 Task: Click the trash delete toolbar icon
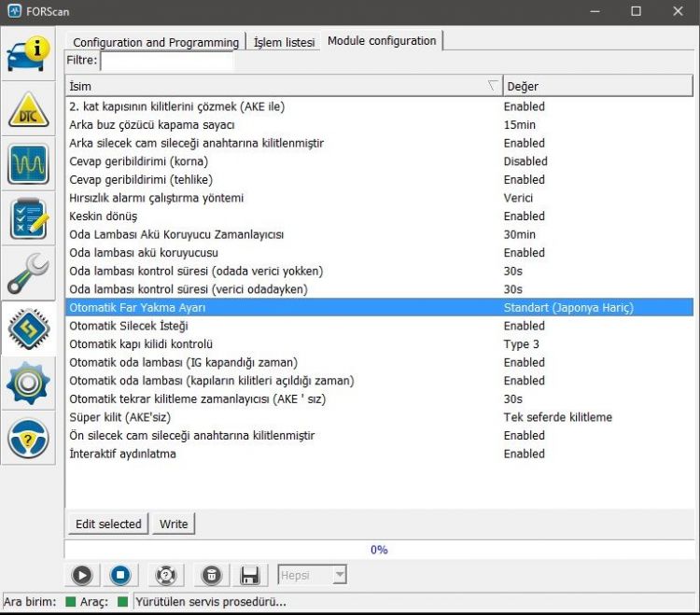212,575
